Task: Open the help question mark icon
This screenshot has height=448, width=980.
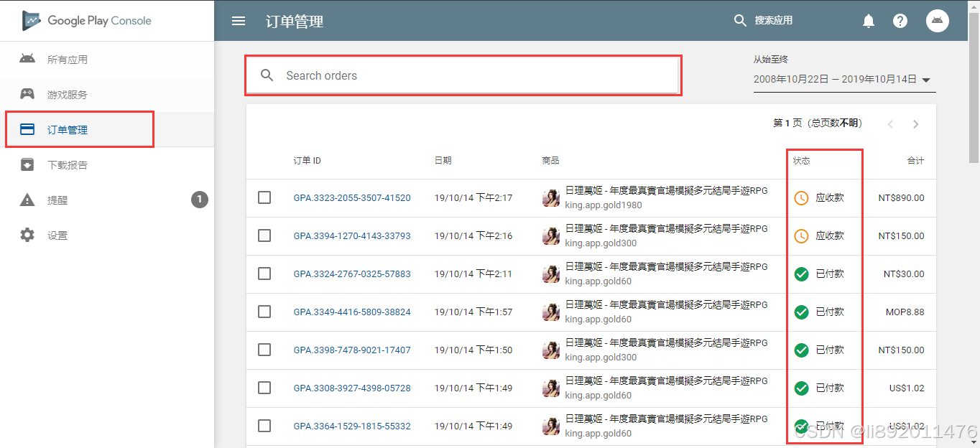Action: click(x=900, y=21)
